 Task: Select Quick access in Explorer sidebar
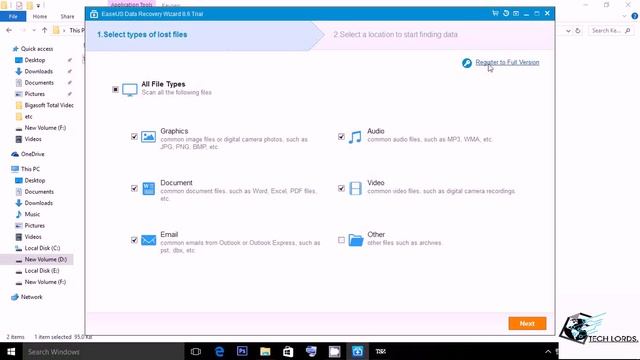37,49
